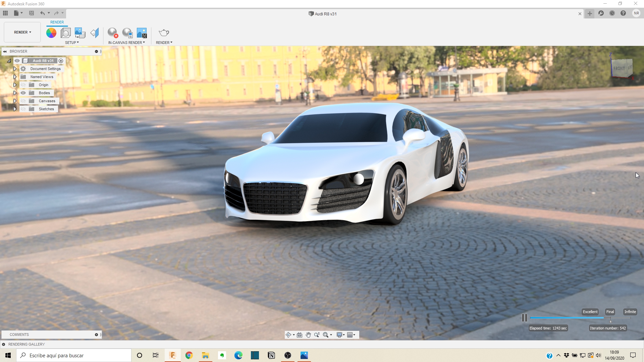Click the Excellent quality marker label
Viewport: 644px width, 362px height.
click(x=590, y=312)
